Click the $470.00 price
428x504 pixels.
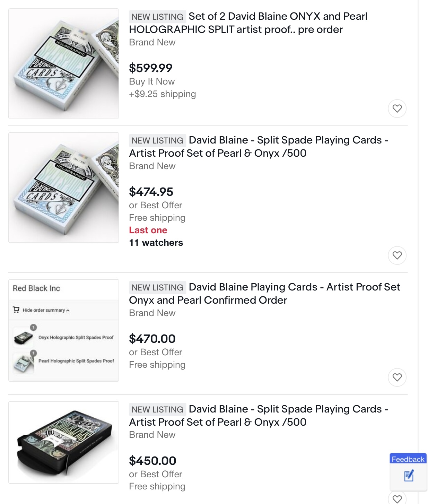pos(152,339)
